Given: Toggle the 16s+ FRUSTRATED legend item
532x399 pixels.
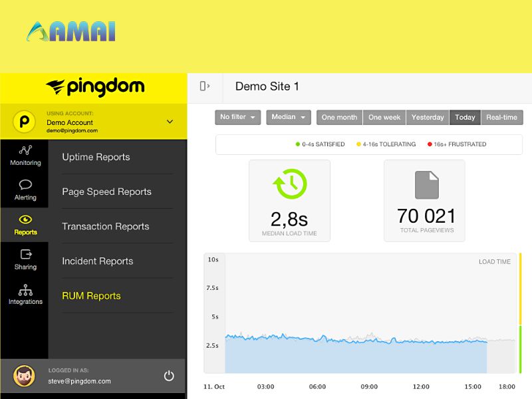Looking at the screenshot, I should pyautogui.click(x=457, y=144).
